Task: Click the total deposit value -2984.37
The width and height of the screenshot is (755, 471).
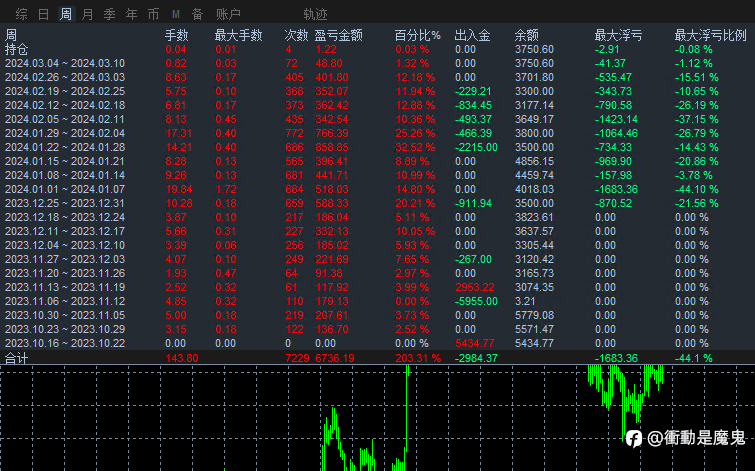Action: click(x=476, y=358)
